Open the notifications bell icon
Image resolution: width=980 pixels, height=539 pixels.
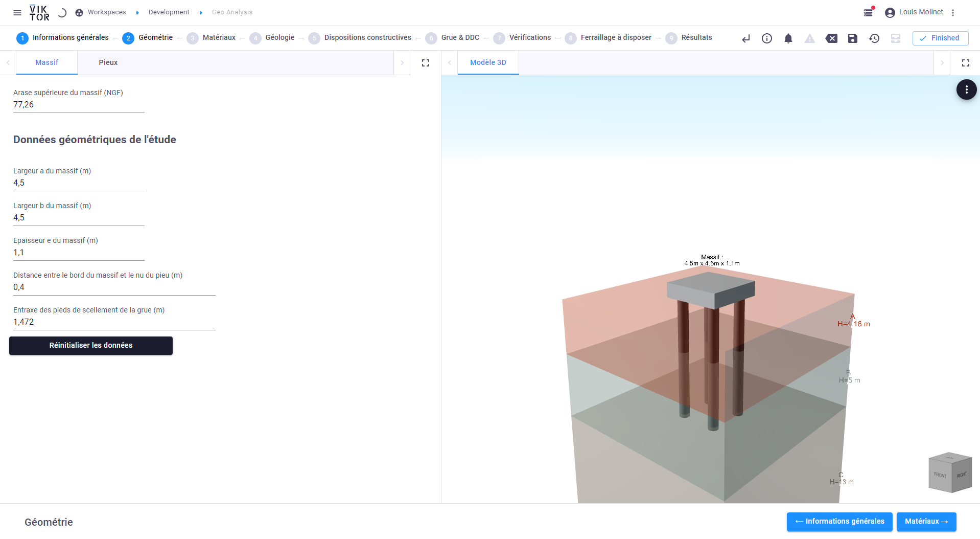click(x=788, y=38)
